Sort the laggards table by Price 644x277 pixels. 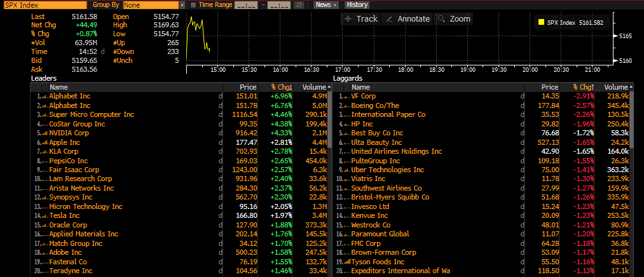[549, 87]
